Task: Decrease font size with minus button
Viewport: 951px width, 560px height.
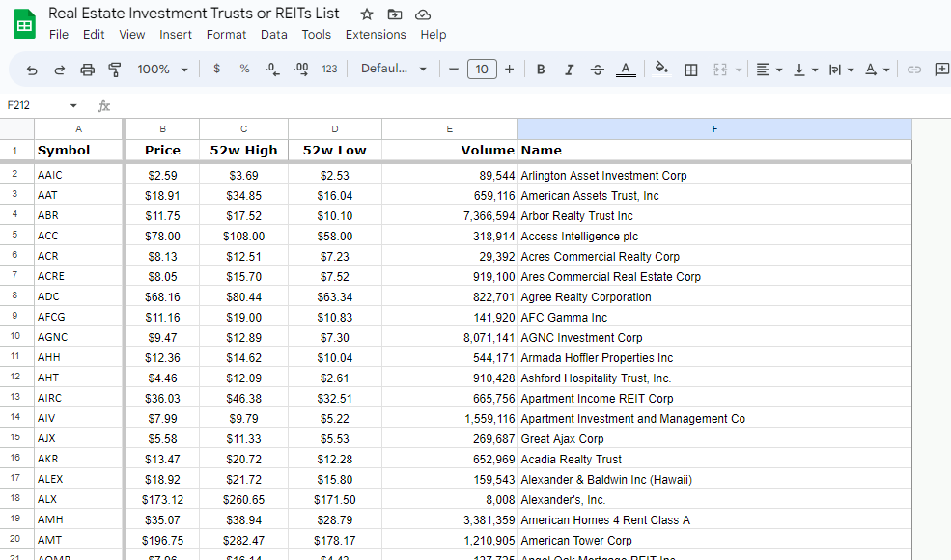Action: pyautogui.click(x=453, y=70)
